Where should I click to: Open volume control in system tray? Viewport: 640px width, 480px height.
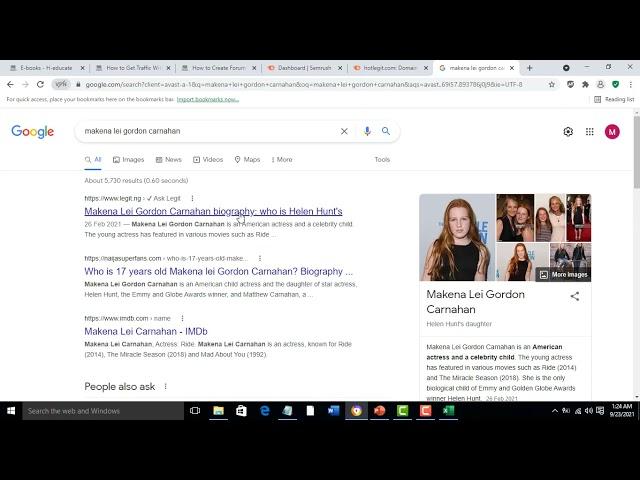click(x=589, y=411)
